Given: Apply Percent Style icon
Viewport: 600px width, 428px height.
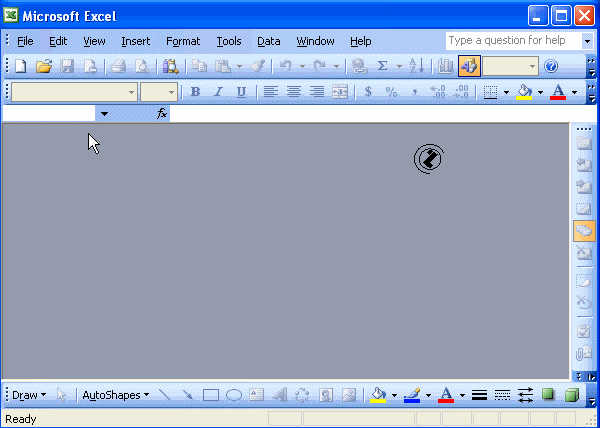Looking at the screenshot, I should tap(391, 92).
